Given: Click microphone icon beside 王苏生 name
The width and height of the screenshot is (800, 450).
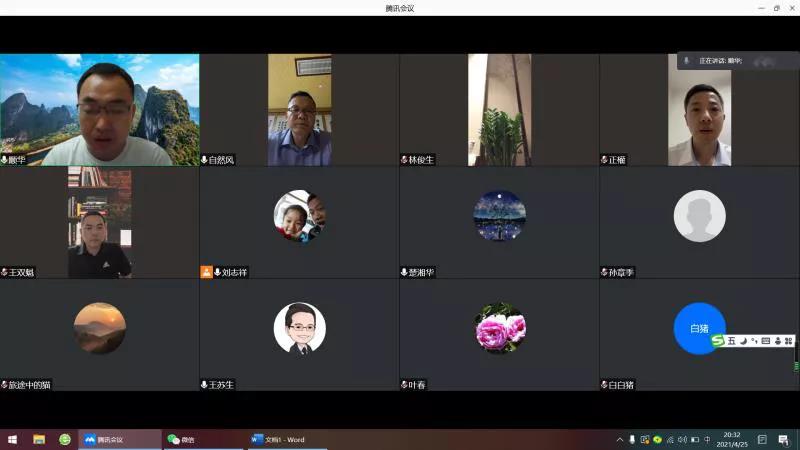Looking at the screenshot, I should click(x=204, y=385).
